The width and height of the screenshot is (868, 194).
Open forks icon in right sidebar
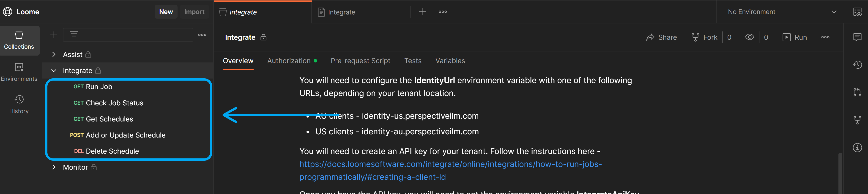(x=857, y=120)
